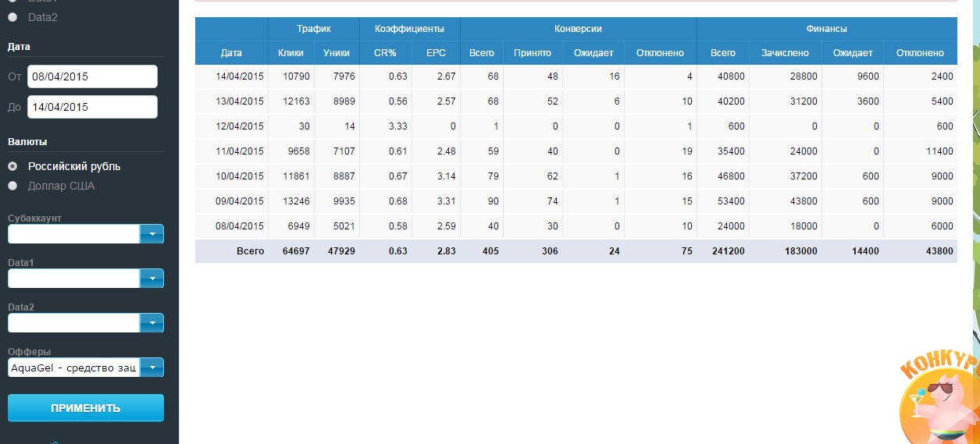Click the Конкурс pig mascot banner
Viewport: 980px width, 444px height.
click(x=940, y=396)
